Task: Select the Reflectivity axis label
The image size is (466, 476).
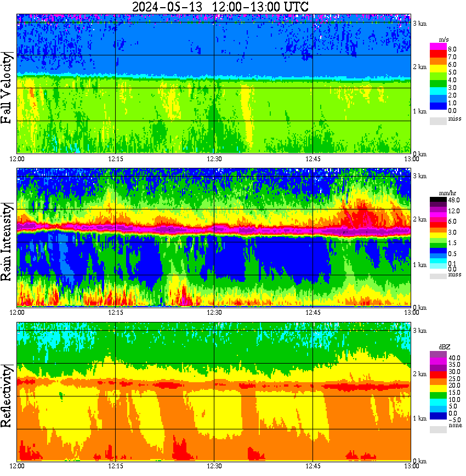Action: [7, 395]
